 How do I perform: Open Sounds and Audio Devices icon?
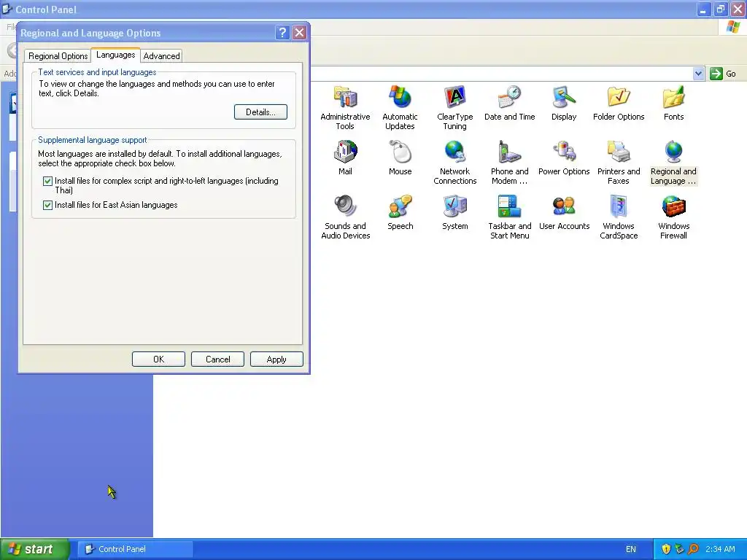pyautogui.click(x=345, y=217)
